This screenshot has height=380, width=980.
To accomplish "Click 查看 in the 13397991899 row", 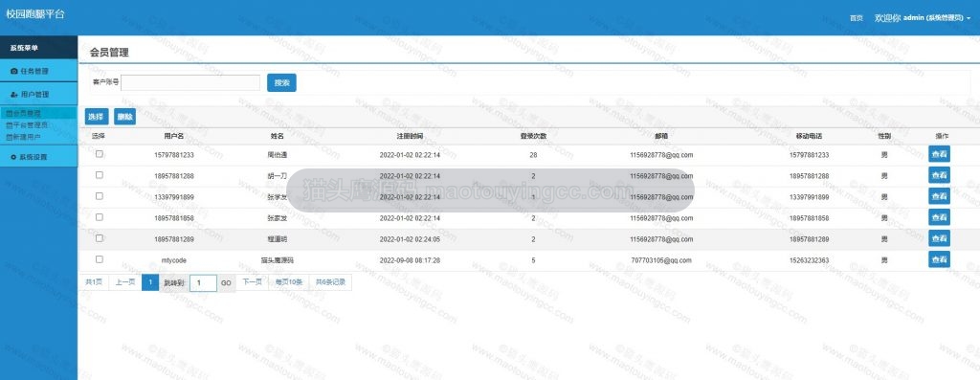I will 939,196.
